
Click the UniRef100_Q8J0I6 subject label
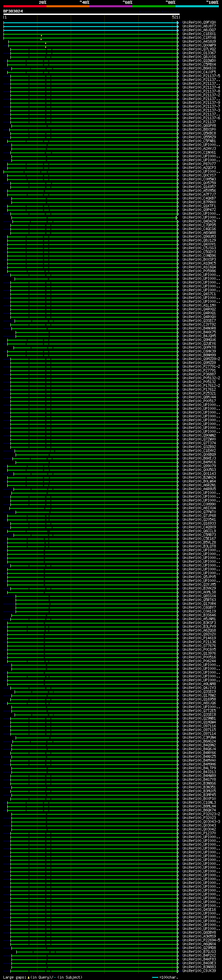coord(199,57)
